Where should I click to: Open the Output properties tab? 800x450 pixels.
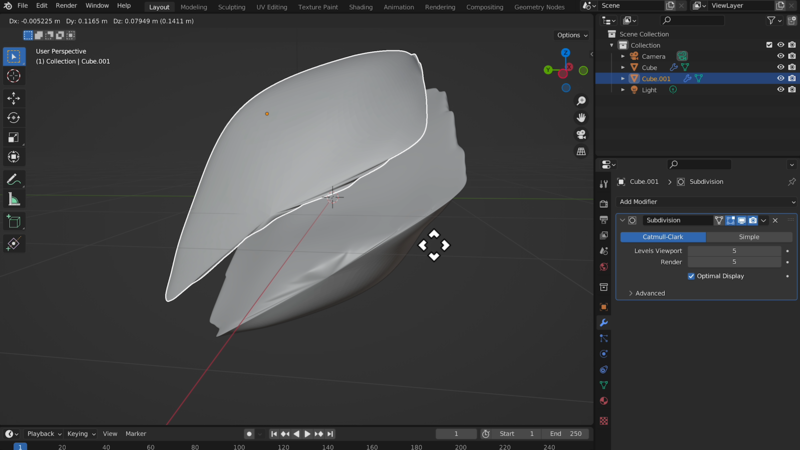(x=604, y=220)
